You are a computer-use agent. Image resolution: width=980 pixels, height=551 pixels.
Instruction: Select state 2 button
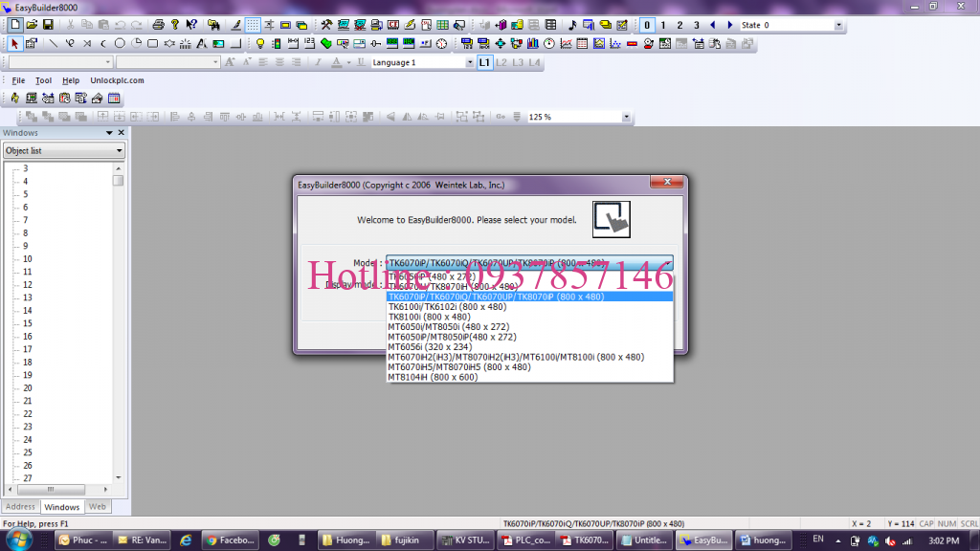[680, 25]
